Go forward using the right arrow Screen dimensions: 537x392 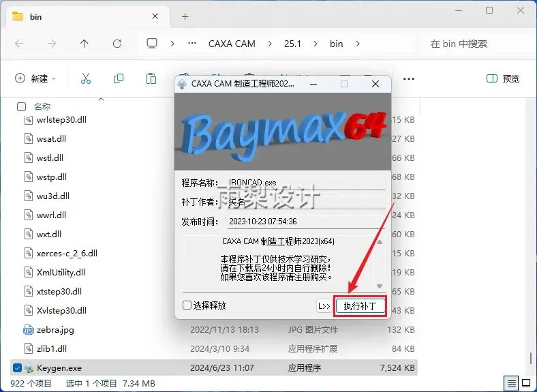click(x=52, y=44)
